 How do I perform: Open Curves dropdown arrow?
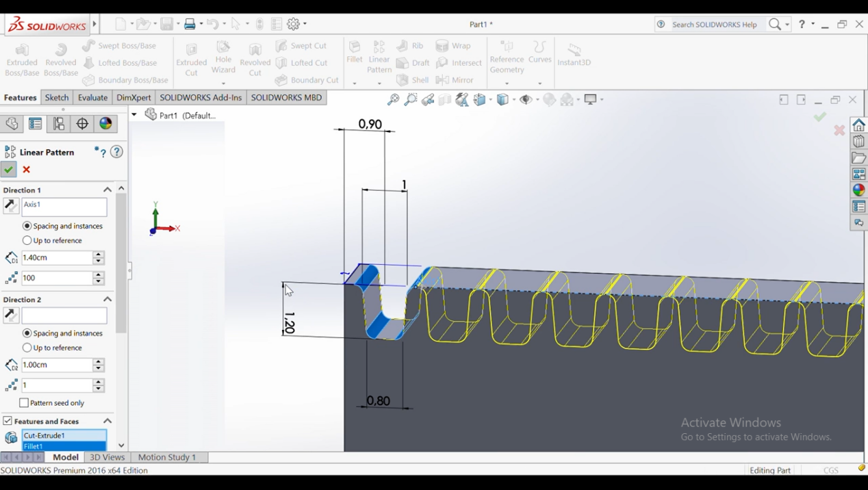pos(539,83)
